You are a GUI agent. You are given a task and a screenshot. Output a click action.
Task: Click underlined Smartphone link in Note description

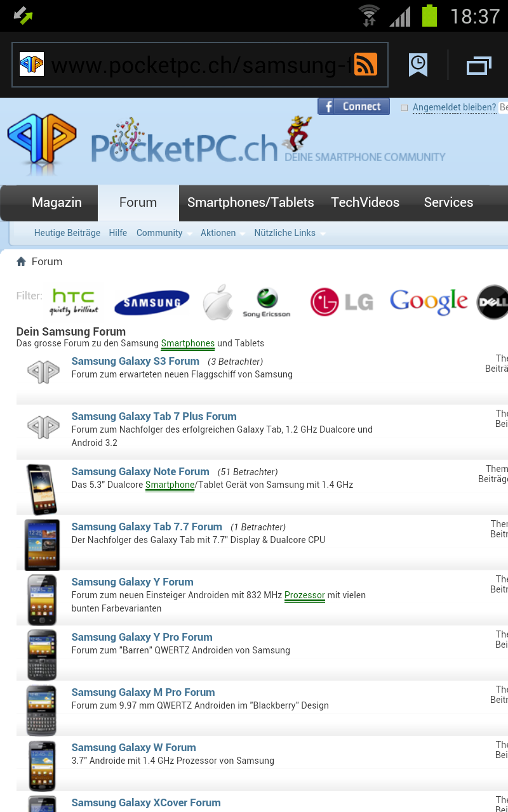click(170, 485)
